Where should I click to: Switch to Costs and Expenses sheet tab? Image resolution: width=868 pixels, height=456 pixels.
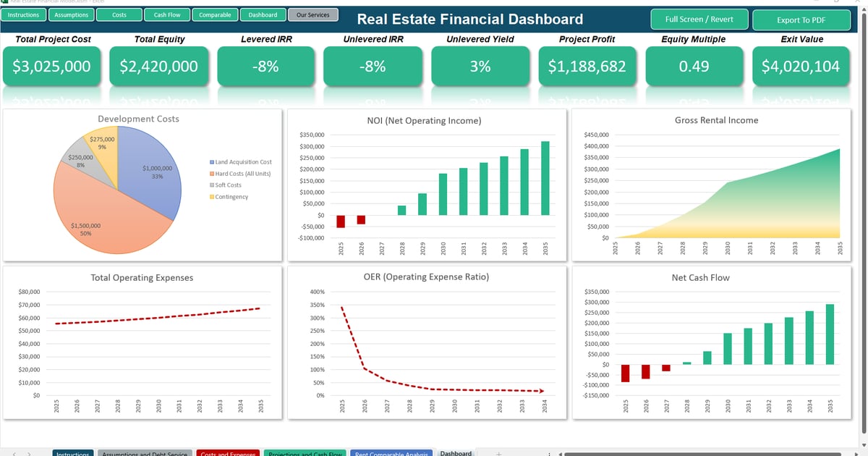pyautogui.click(x=228, y=453)
